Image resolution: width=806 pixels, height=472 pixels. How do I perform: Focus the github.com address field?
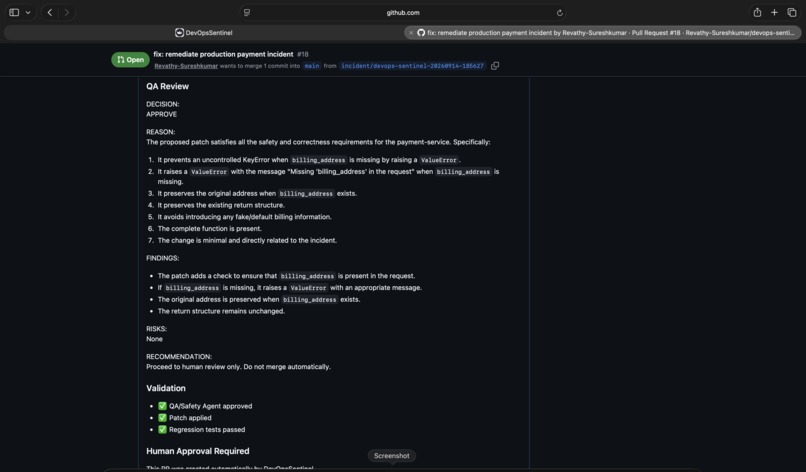click(x=403, y=12)
